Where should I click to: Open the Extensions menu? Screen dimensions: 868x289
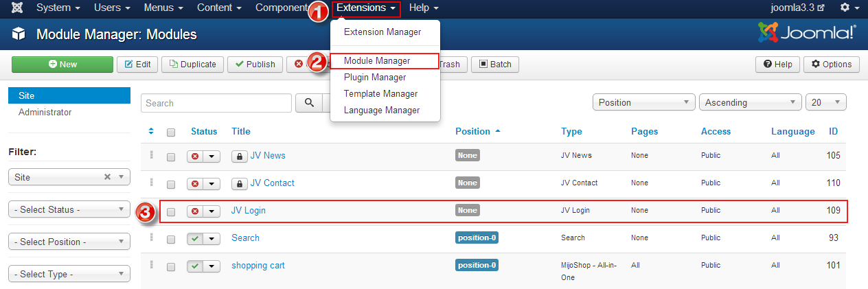[366, 8]
